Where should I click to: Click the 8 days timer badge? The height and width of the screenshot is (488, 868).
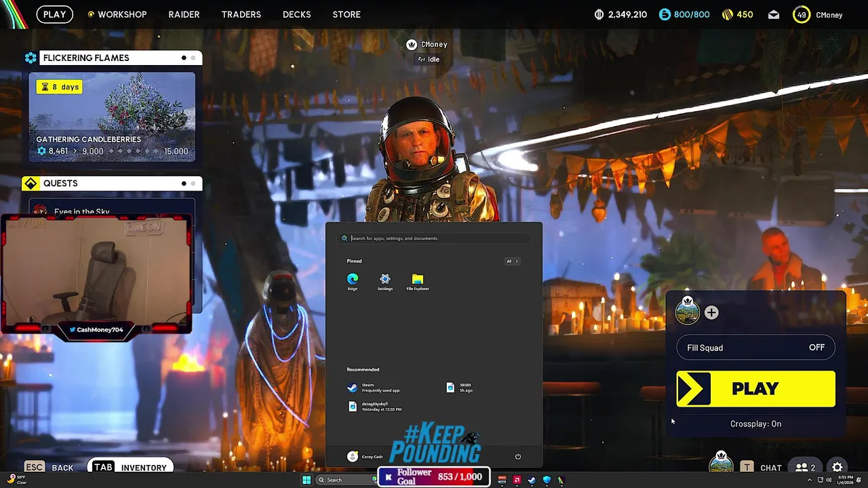59,87
